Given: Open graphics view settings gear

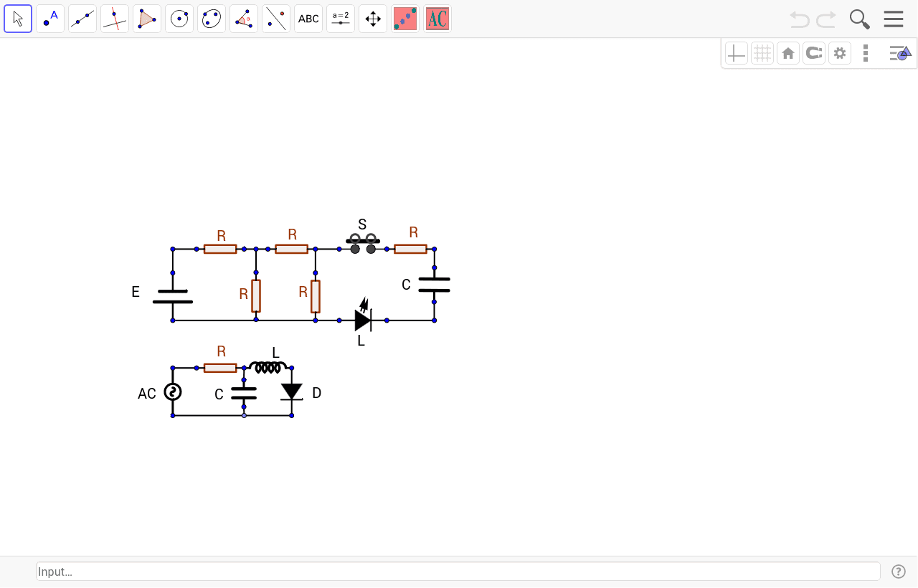Looking at the screenshot, I should [x=840, y=53].
